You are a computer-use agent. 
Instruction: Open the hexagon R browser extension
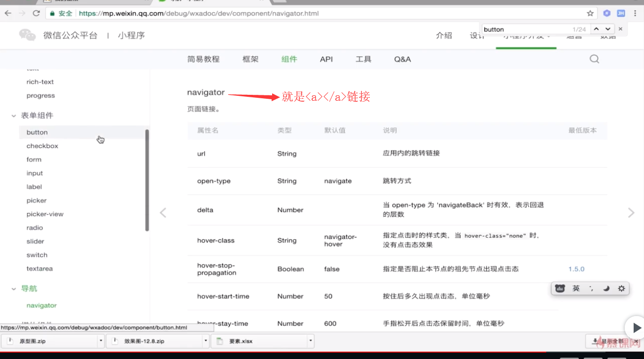607,13
